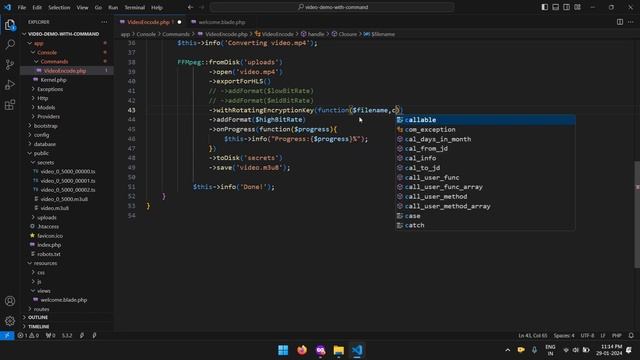Choose the com_exception suggestion

click(485, 130)
